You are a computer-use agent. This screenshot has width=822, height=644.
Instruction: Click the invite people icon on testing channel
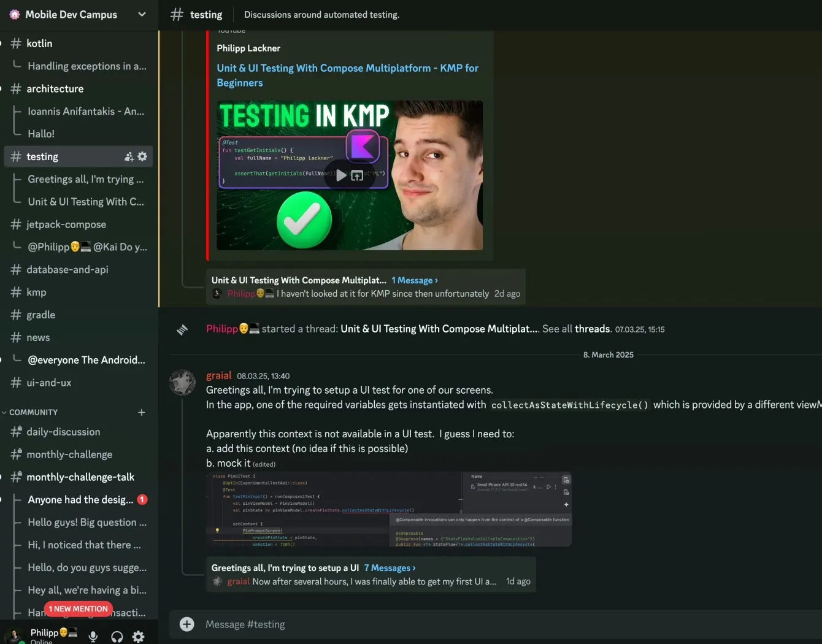129,156
